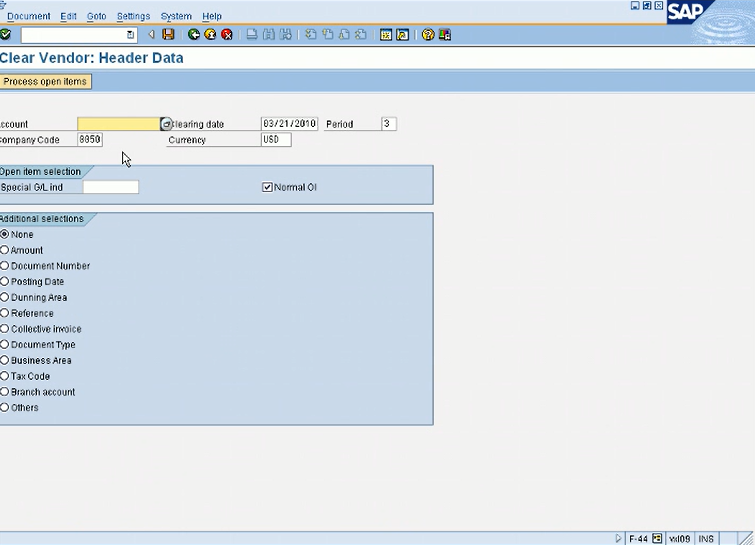
Task: Click the INS insert mode indicator
Action: click(x=706, y=539)
